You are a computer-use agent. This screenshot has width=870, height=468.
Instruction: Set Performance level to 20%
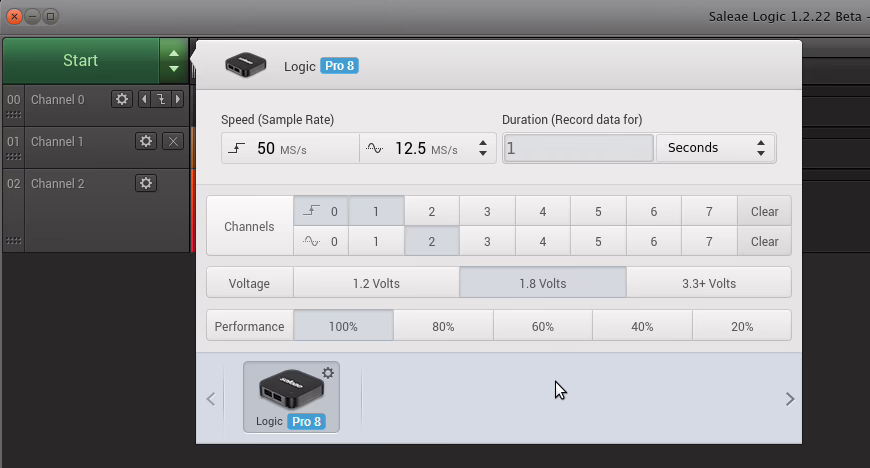tap(741, 326)
